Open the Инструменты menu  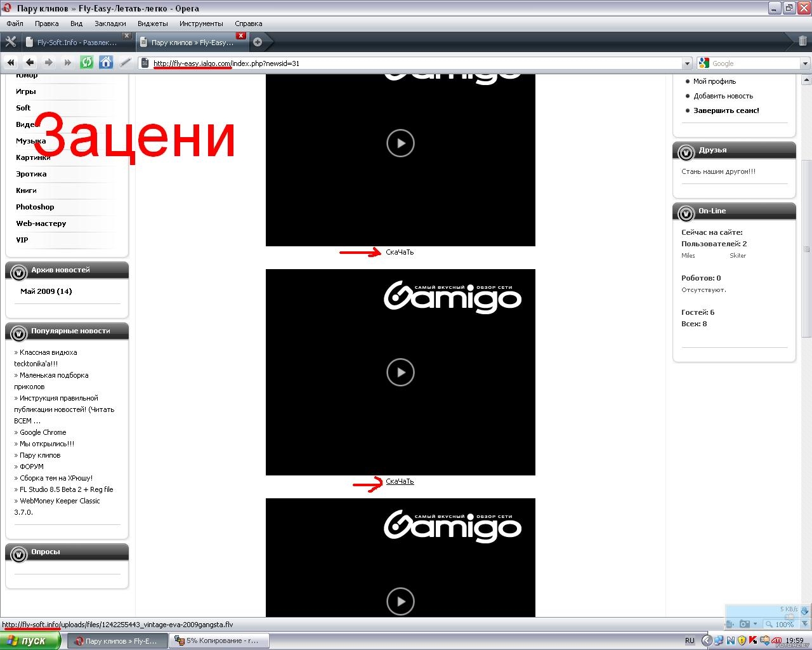[x=201, y=23]
